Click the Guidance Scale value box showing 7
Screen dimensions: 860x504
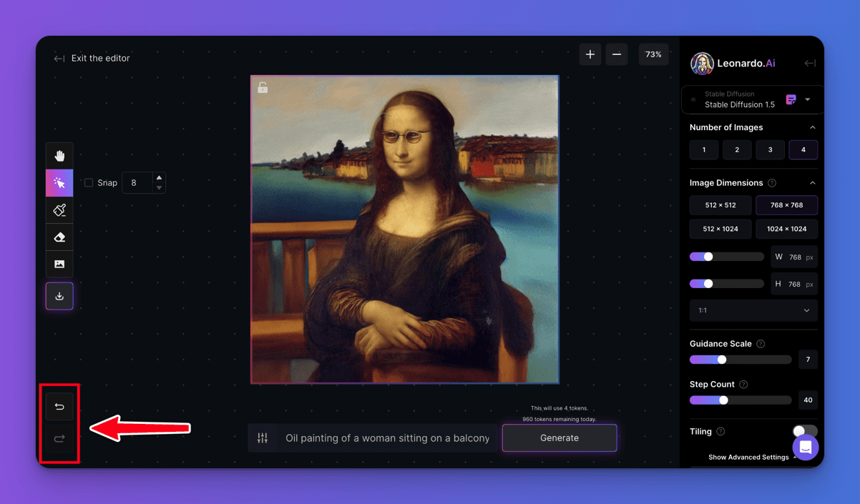(x=808, y=360)
